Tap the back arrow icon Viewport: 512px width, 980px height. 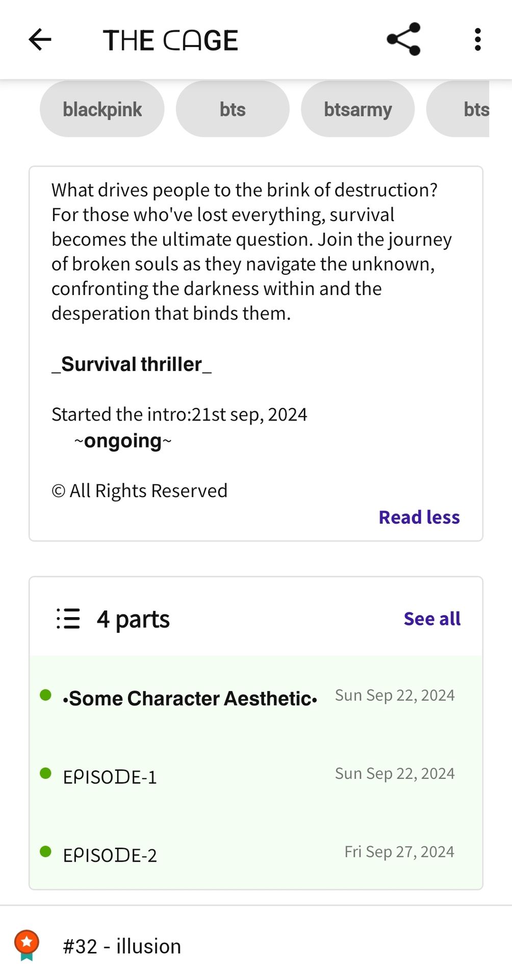coord(40,40)
